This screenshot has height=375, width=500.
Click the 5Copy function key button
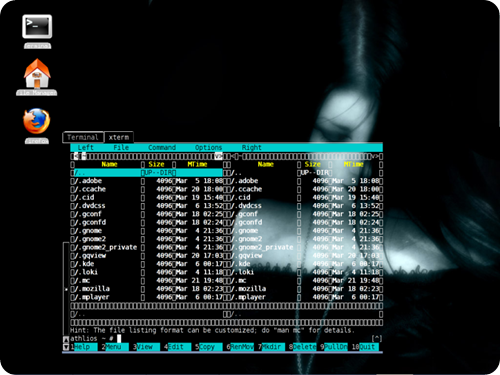[x=209, y=347]
